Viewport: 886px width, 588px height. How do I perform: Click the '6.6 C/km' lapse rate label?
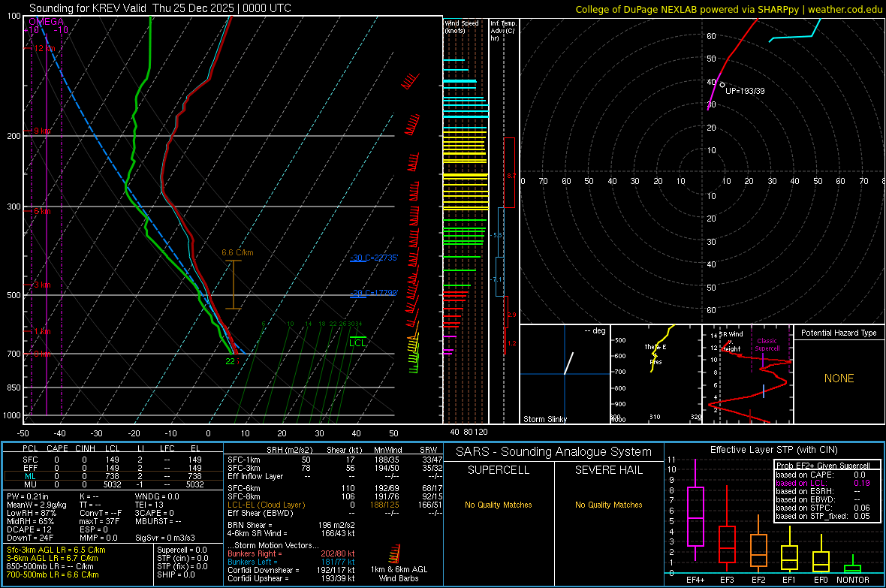tap(237, 253)
